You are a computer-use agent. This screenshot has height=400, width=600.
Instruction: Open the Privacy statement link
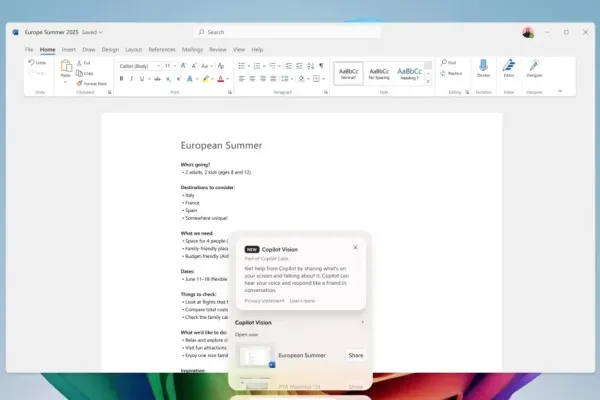[264, 301]
